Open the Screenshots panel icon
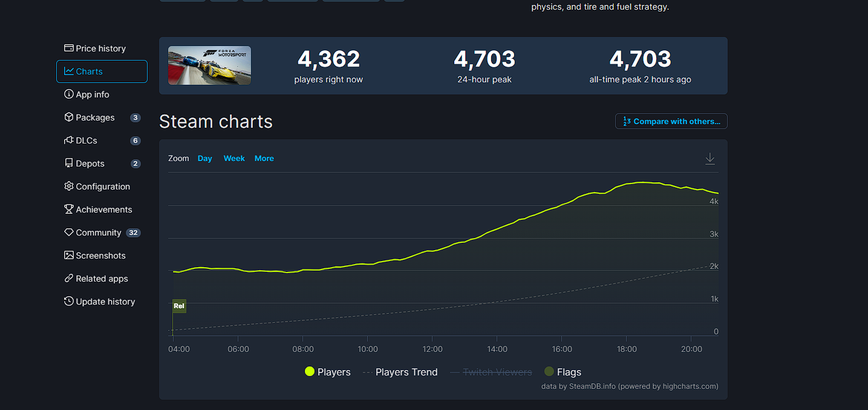This screenshot has height=410, width=868. tap(69, 256)
